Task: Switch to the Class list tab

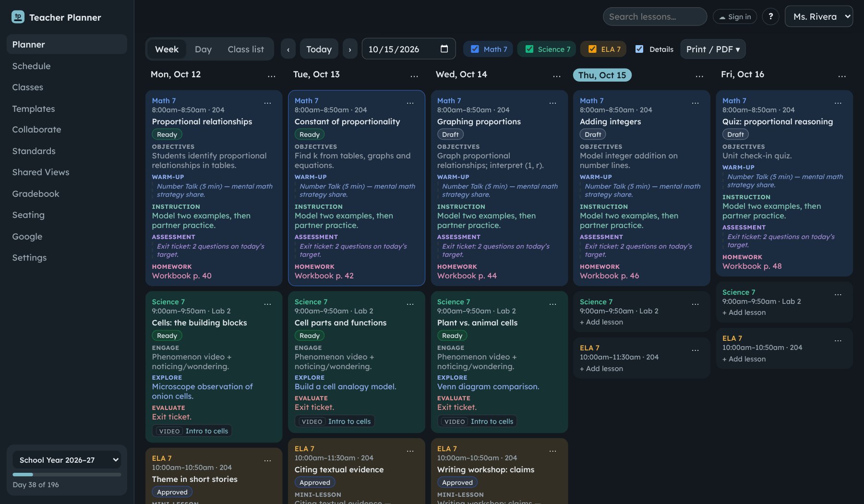Action: tap(246, 49)
